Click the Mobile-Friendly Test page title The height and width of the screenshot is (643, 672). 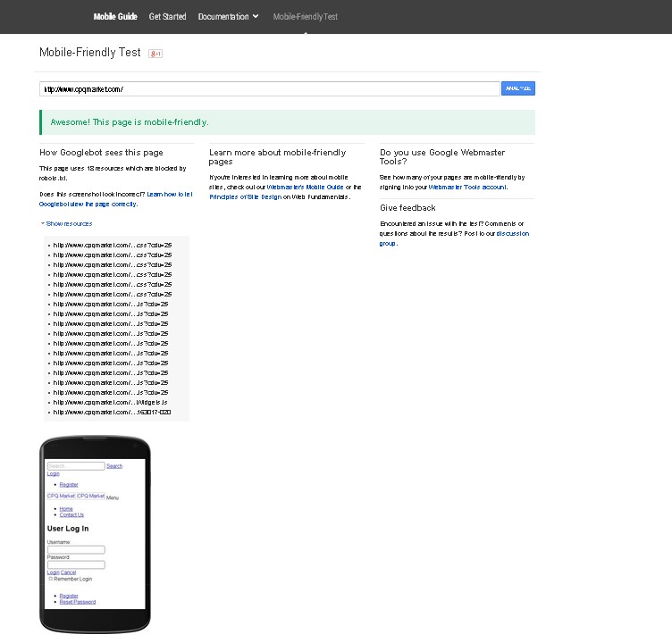pyautogui.click(x=90, y=53)
